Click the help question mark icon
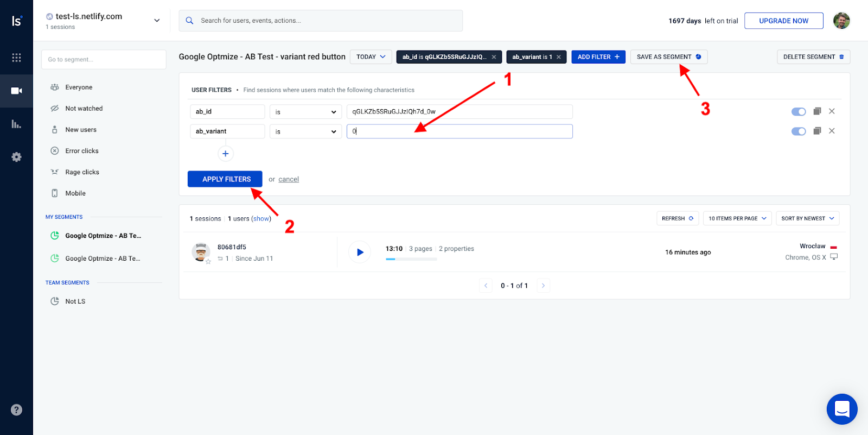 pos(16,410)
